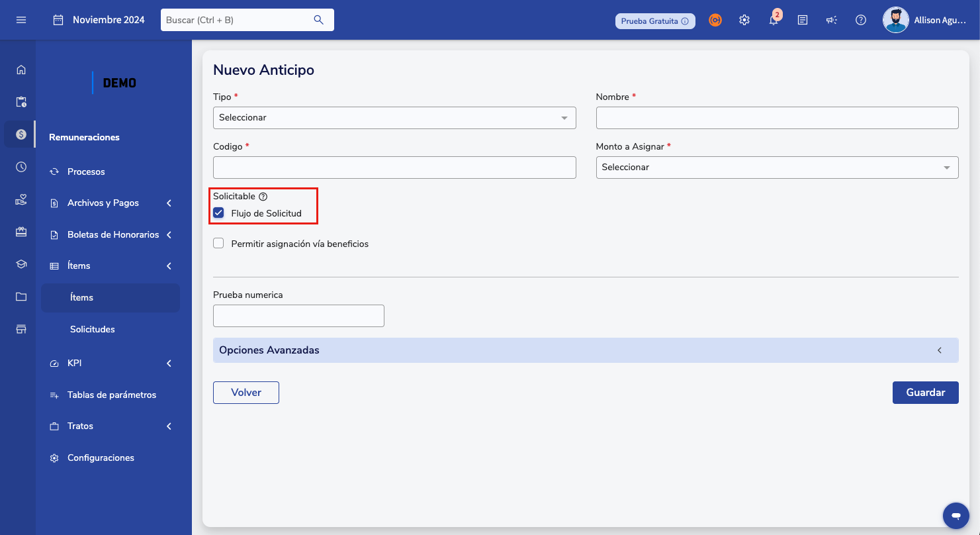The height and width of the screenshot is (535, 980).
Task: Expand Archivos y Pagos menu
Action: [x=111, y=203]
